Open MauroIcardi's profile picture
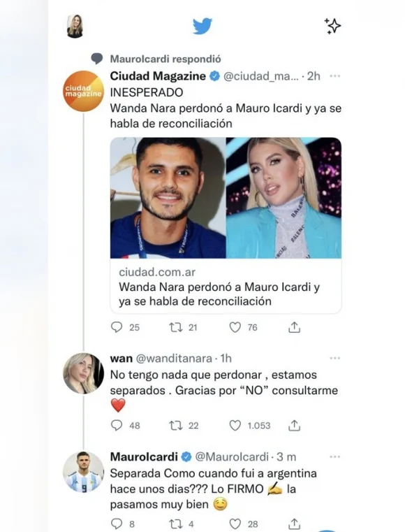 tap(83, 472)
